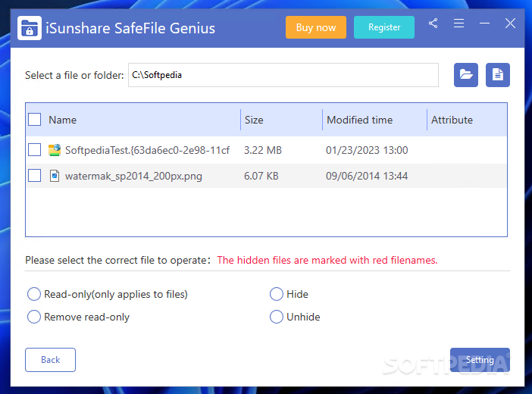The image size is (532, 394).
Task: Sort by the Size column header
Action: 254,120
